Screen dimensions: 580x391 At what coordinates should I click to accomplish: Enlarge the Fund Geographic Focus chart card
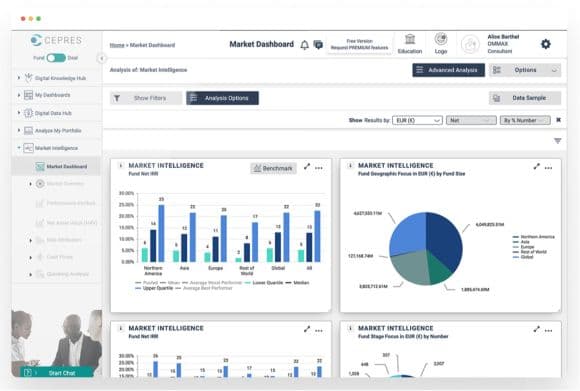tap(536, 167)
